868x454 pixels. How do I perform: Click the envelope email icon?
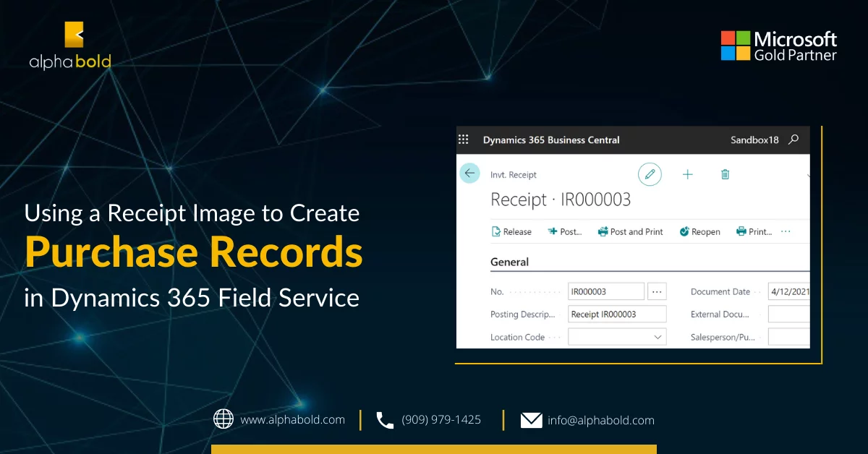(x=532, y=420)
